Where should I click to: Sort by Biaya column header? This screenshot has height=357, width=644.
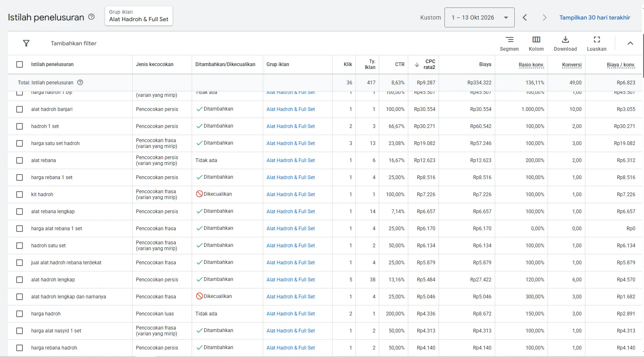coord(485,64)
